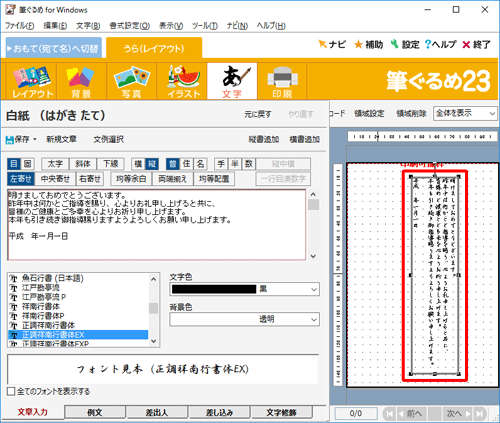The height and width of the screenshot is (423, 500).
Task: Toggle the 自 auto size mode
Action: [14, 164]
